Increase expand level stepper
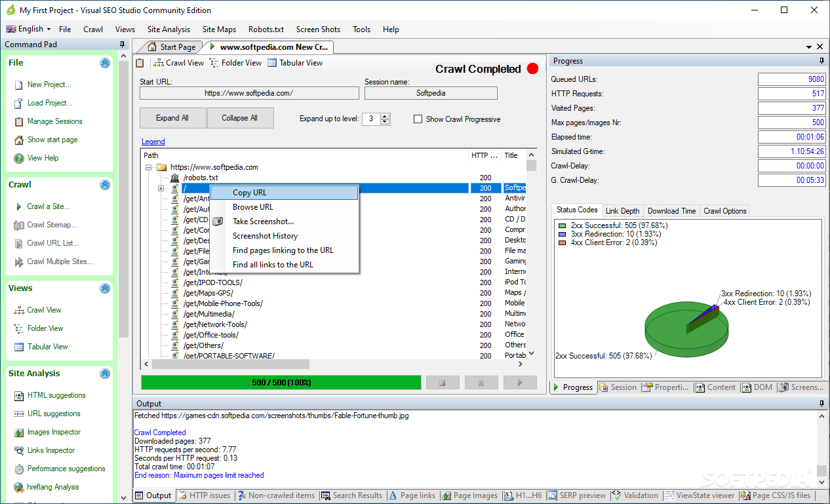The height and width of the screenshot is (504, 830). click(385, 116)
